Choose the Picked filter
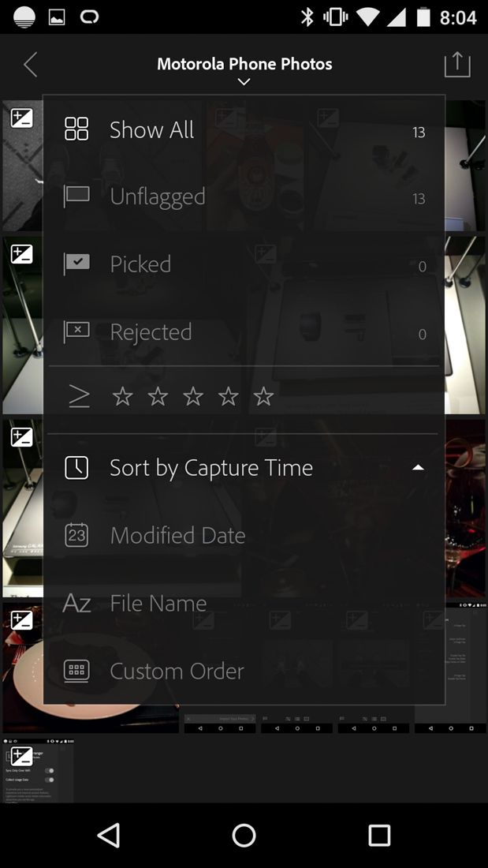The width and height of the screenshot is (488, 868). point(140,264)
